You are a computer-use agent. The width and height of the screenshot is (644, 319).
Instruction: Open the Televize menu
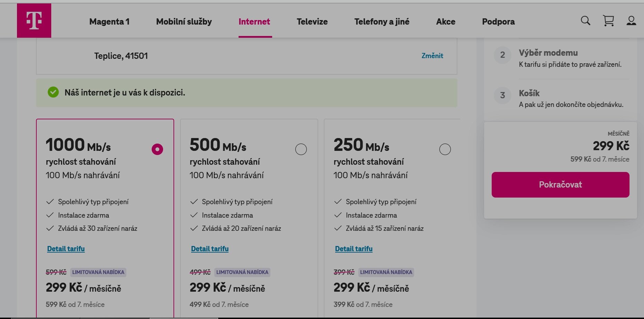point(312,21)
